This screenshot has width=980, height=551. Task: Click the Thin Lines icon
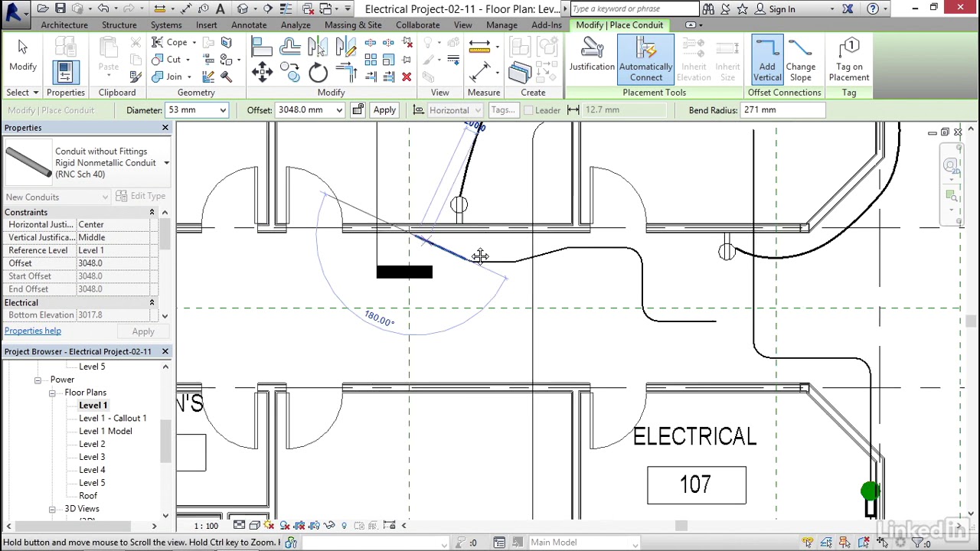click(285, 9)
